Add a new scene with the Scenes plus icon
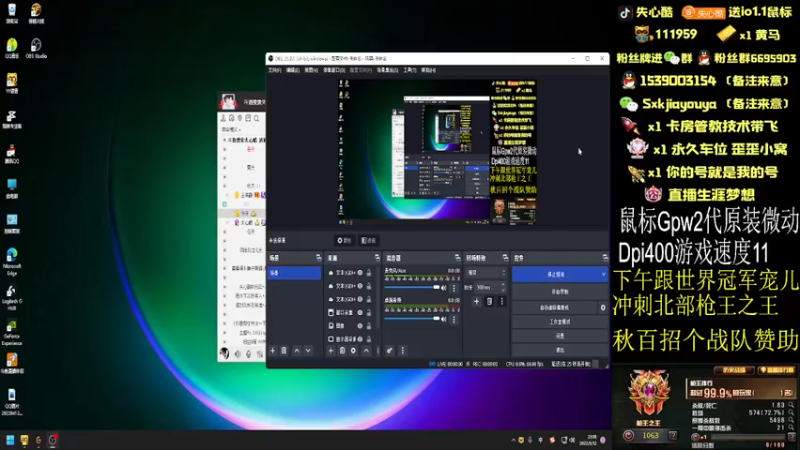The width and height of the screenshot is (800, 450). click(x=272, y=351)
